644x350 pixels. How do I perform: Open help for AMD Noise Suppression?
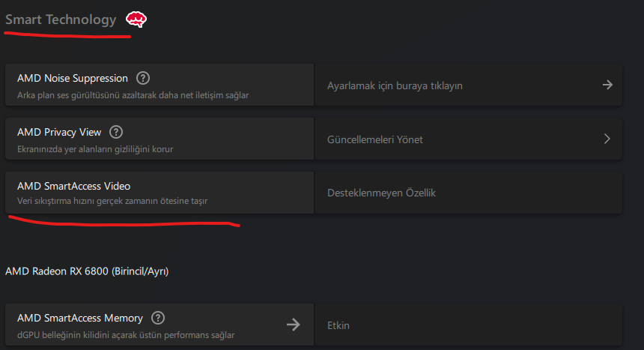point(143,78)
